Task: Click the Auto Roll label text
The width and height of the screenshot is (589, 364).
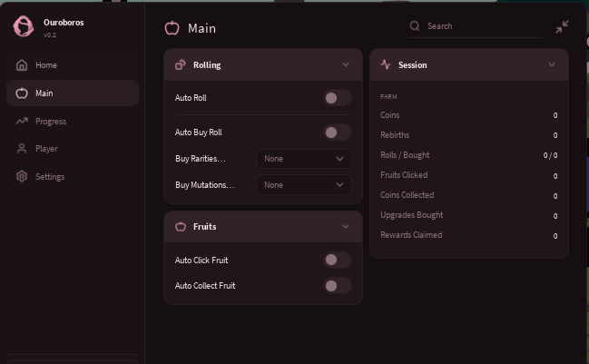Action: pos(191,98)
